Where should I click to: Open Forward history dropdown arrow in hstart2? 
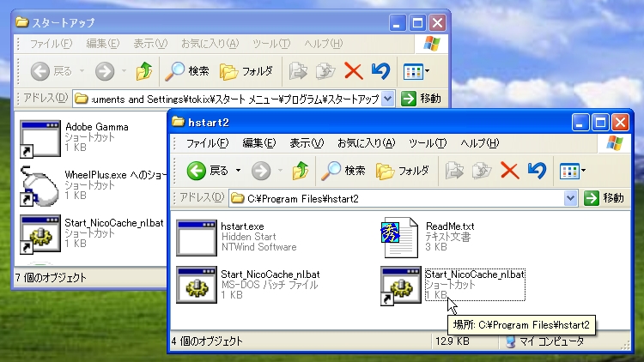(x=280, y=171)
